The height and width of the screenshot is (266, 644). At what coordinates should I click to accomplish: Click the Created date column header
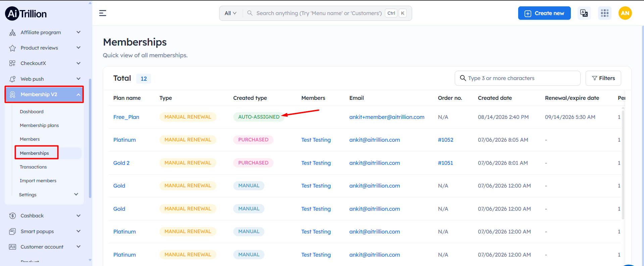[x=495, y=98]
